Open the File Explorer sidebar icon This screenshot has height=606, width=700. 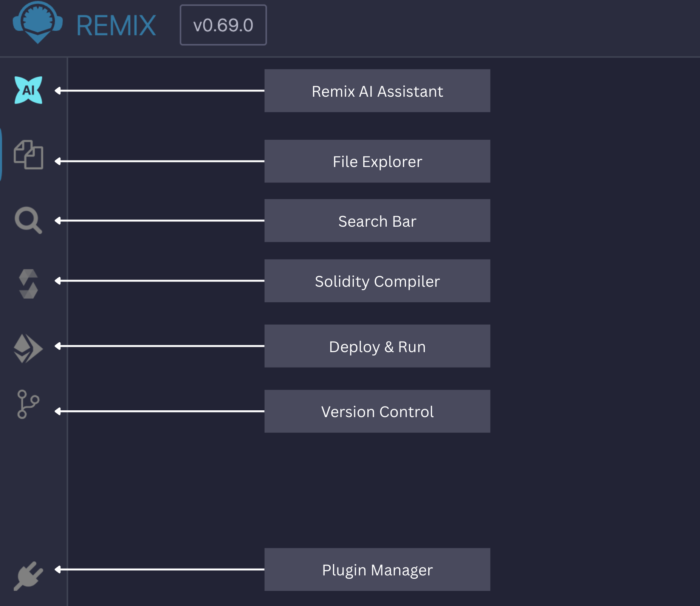(x=28, y=155)
